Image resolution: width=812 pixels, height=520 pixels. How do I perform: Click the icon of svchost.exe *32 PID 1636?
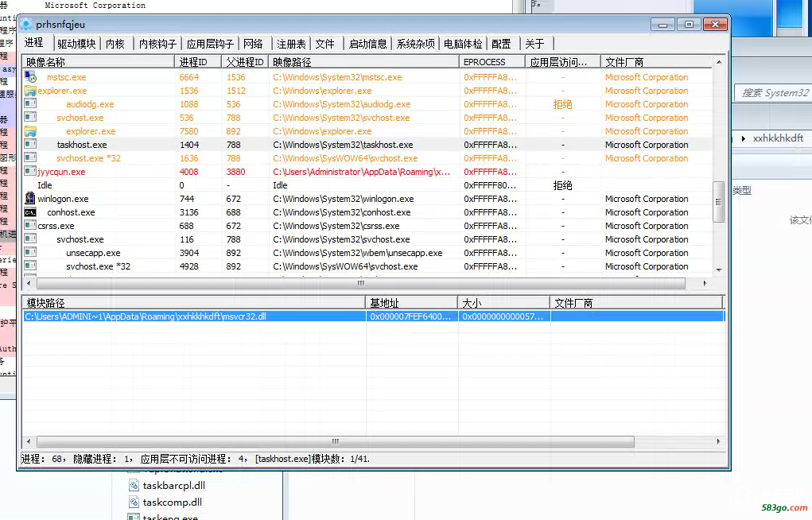point(30,158)
